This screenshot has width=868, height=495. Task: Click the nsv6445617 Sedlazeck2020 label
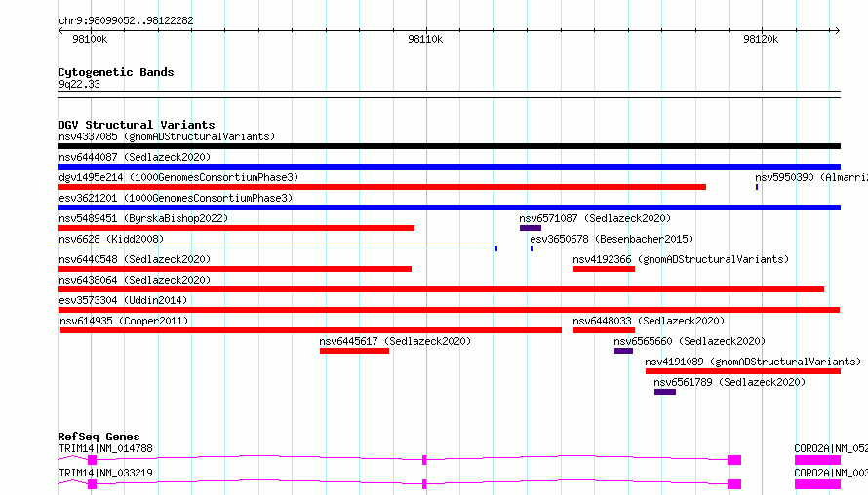[395, 341]
